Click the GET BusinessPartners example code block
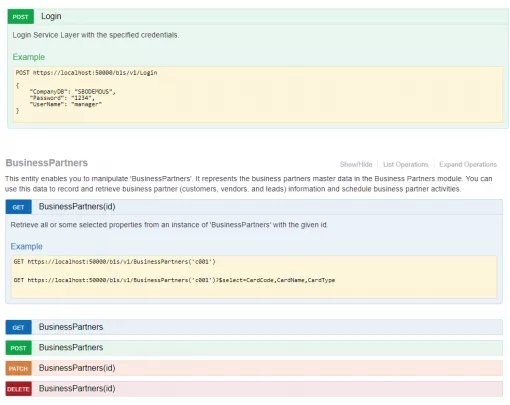Screen dimensions: 510x405 (x=254, y=277)
